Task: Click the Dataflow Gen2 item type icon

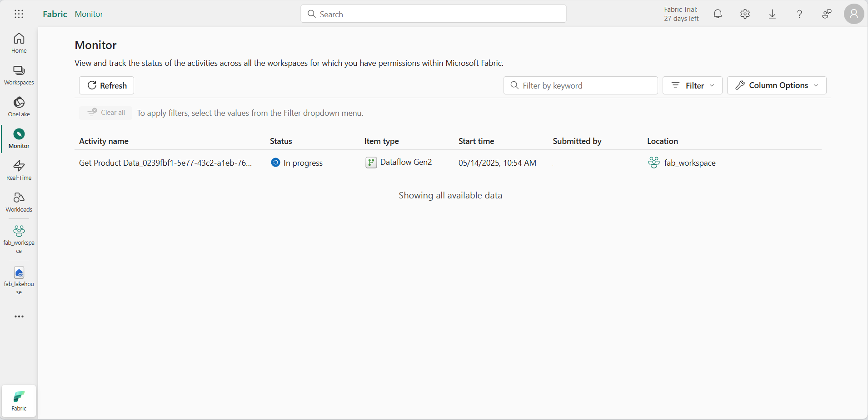Action: pos(371,163)
